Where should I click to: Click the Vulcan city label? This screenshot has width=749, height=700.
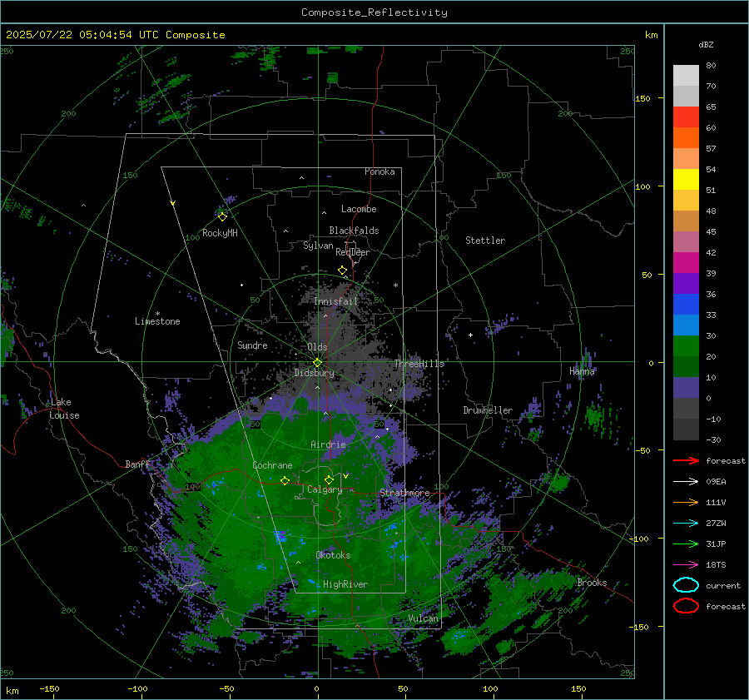[x=424, y=618]
